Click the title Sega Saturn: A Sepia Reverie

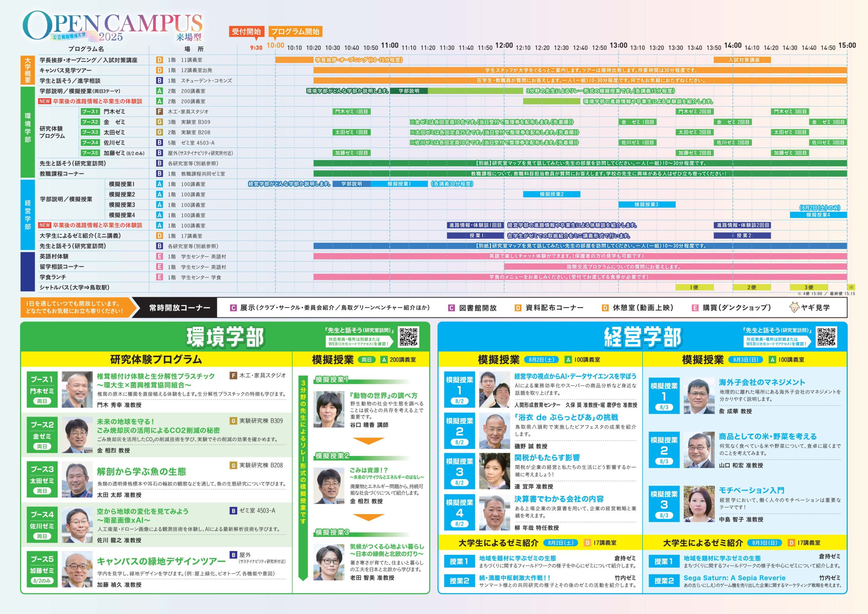click(734, 578)
